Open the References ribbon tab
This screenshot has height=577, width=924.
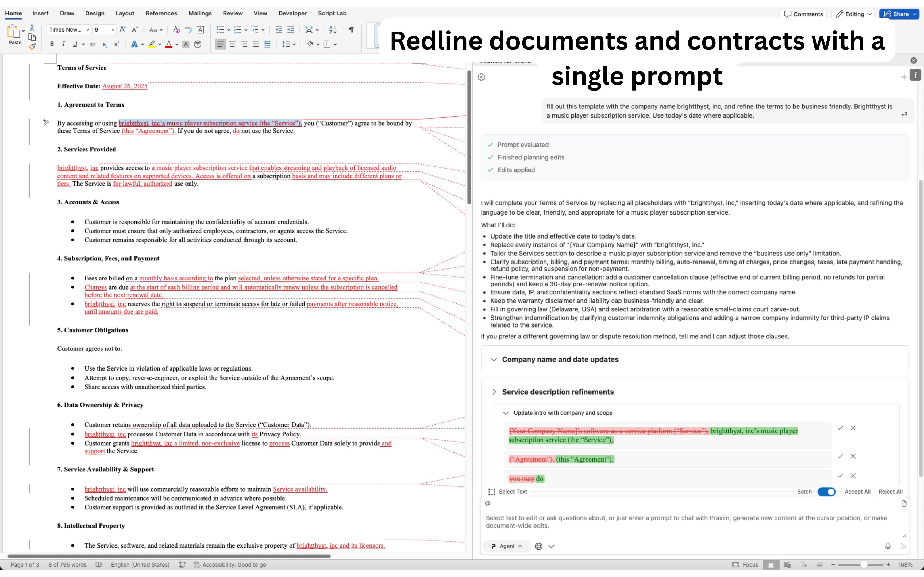(x=161, y=13)
